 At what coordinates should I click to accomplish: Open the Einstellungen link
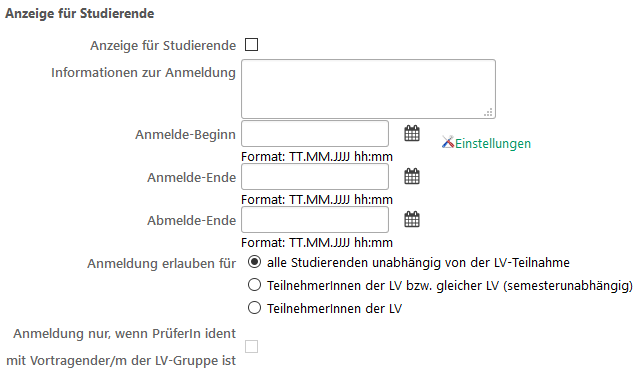pyautogui.click(x=493, y=143)
